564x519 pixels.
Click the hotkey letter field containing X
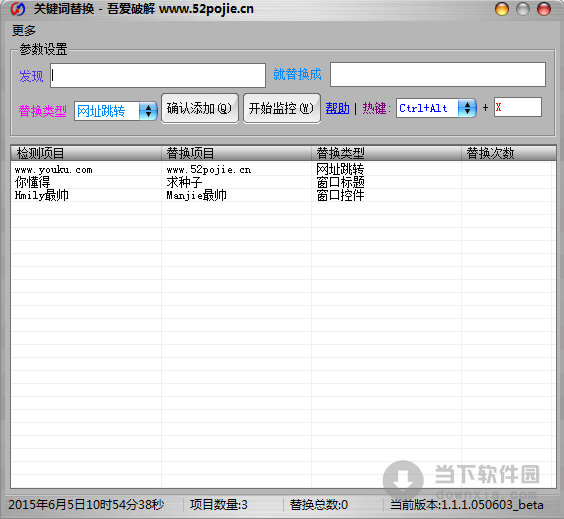click(x=518, y=107)
